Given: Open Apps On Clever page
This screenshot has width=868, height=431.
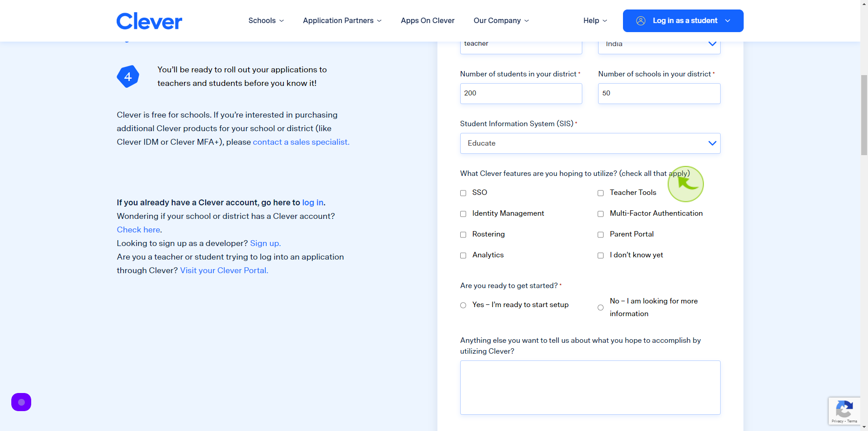Looking at the screenshot, I should click(x=428, y=21).
